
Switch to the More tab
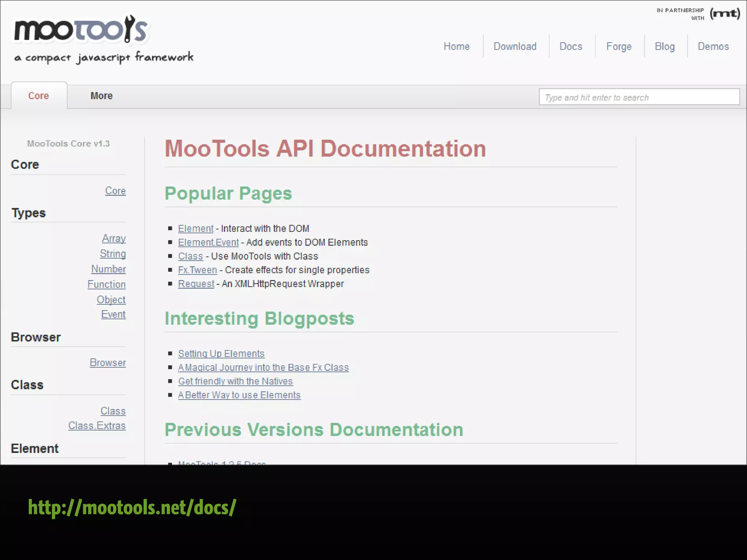[101, 96]
